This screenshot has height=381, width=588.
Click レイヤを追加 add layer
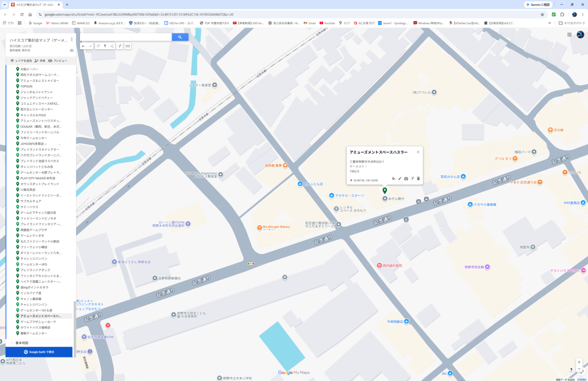(x=21, y=61)
